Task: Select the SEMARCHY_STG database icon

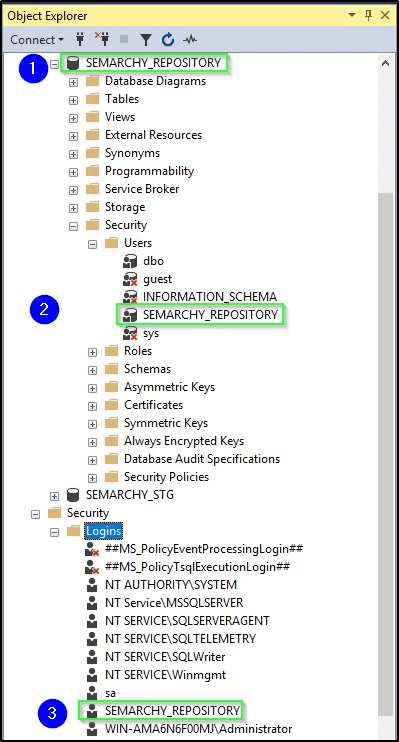Action: click(73, 495)
